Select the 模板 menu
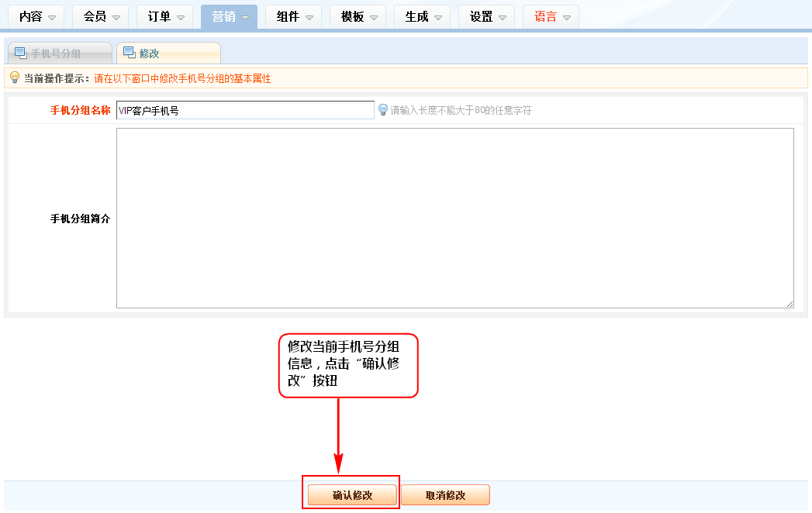Image resolution: width=812 pixels, height=513 pixels. 358,16
